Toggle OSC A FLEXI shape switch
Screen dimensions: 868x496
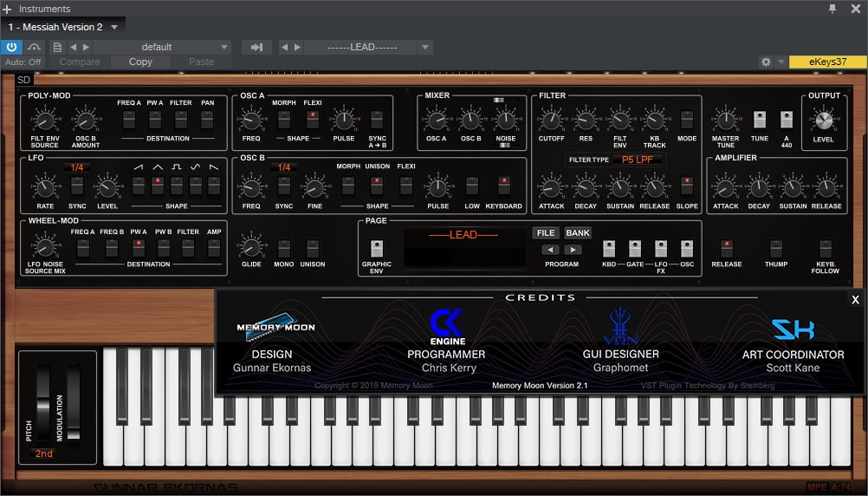[313, 119]
